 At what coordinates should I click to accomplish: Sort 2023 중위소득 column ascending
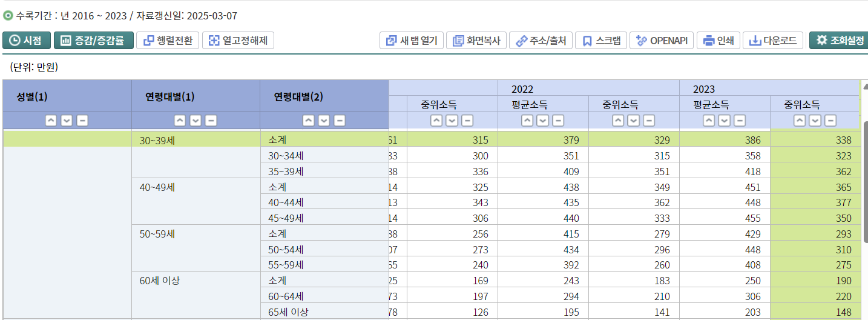click(800, 120)
